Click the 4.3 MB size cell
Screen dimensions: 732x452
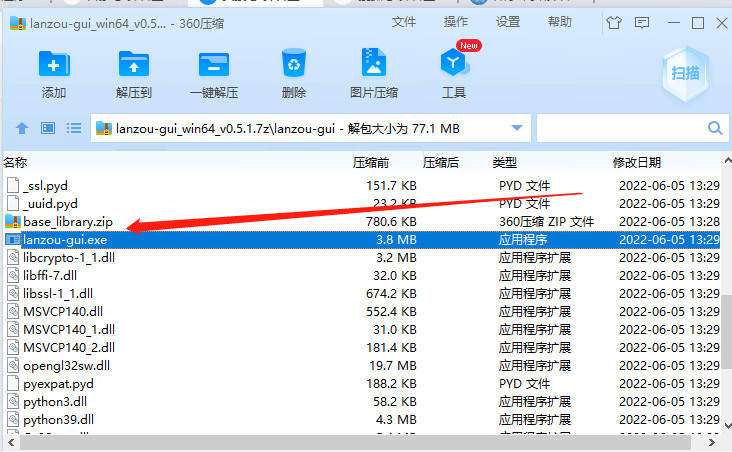tap(396, 420)
